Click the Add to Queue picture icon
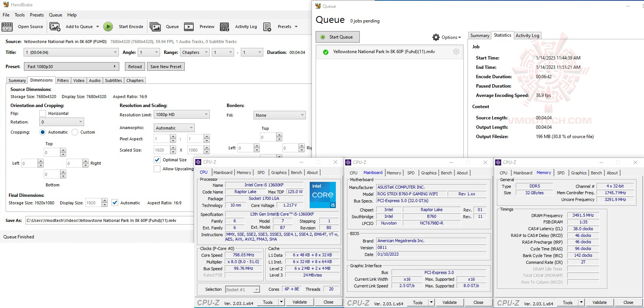Viewport: 644px width, 308px height. click(55, 27)
